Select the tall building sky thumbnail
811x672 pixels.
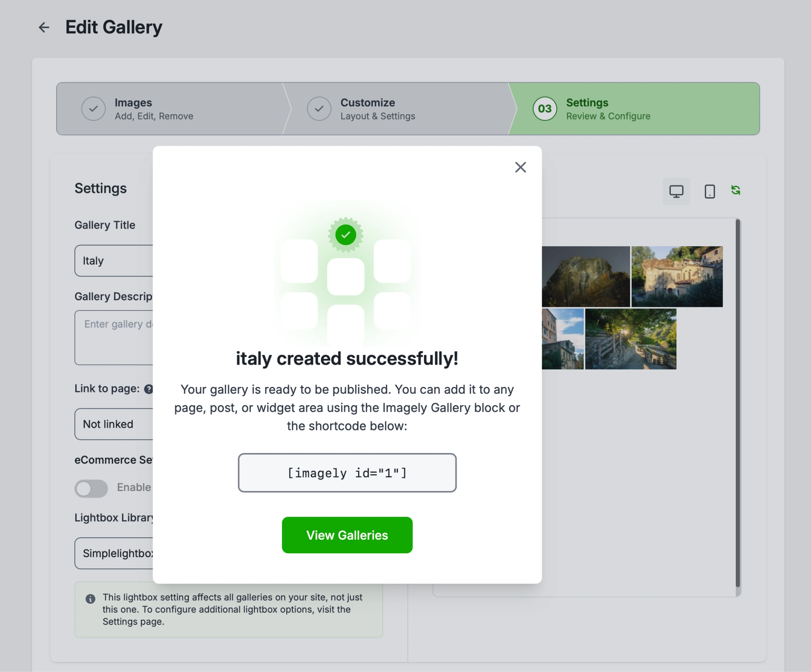[x=563, y=339]
